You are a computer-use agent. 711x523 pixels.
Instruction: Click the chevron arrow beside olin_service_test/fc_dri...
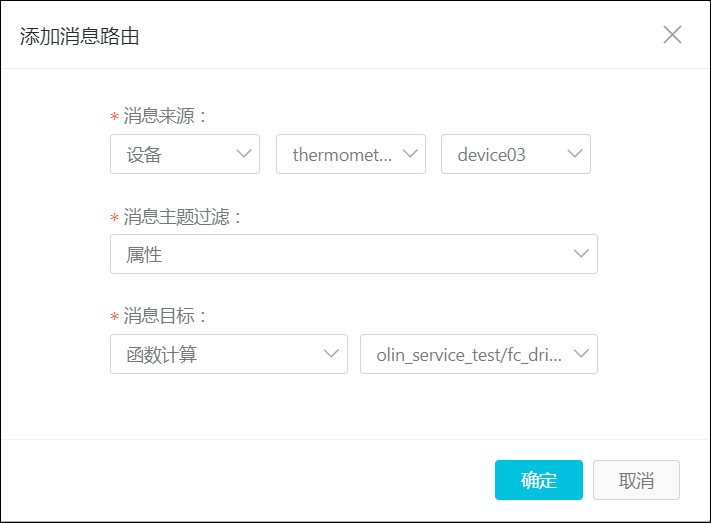581,353
